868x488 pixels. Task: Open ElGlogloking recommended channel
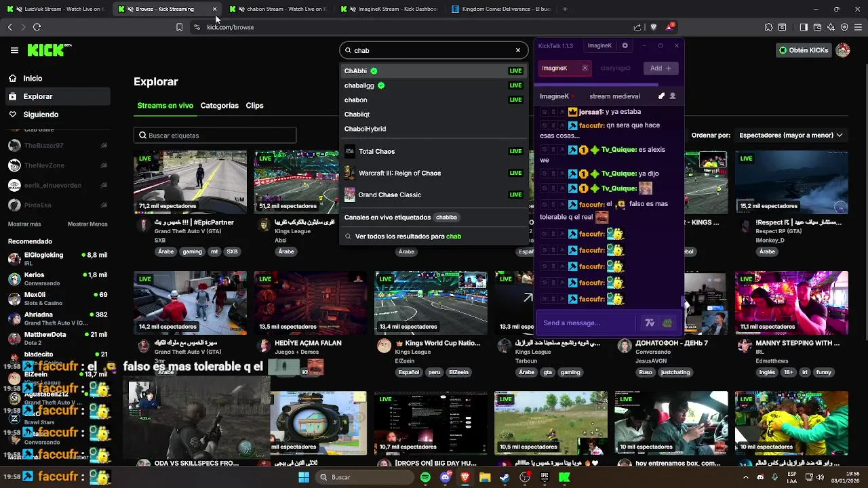[57, 258]
